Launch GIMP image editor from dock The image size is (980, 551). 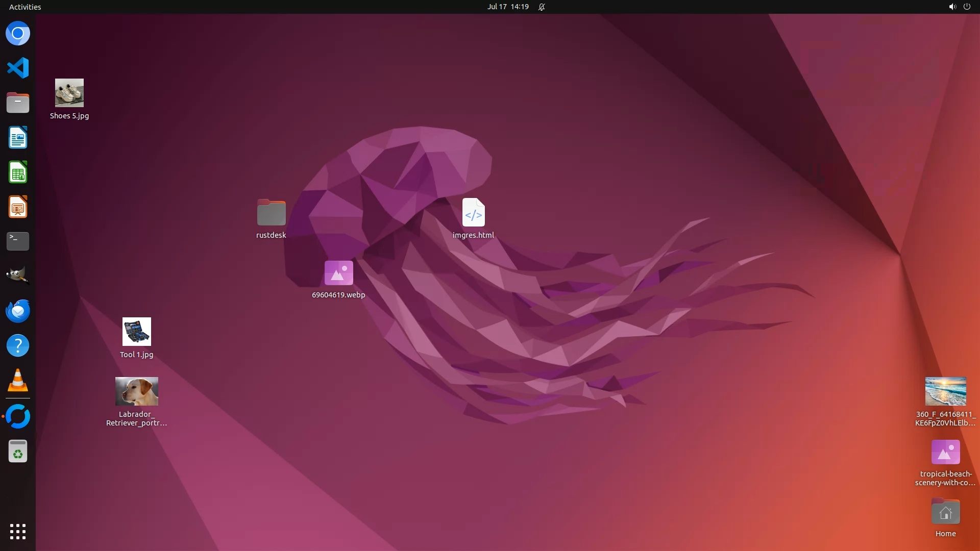[18, 275]
